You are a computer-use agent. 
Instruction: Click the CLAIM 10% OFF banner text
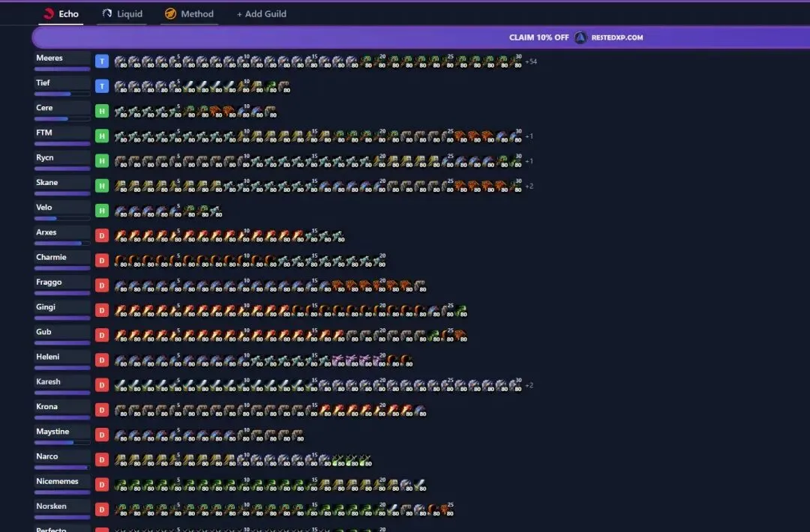point(538,37)
